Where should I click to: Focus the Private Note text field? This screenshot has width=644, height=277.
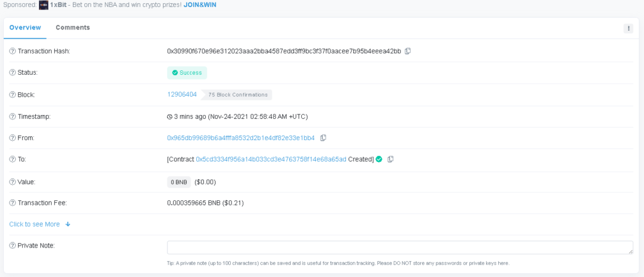click(x=400, y=247)
